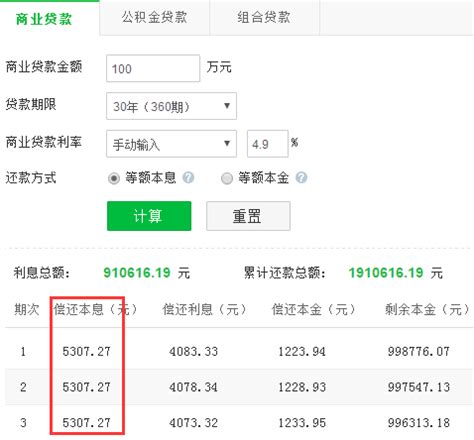This screenshot has height=440, width=474.
Task: Click the 重置 reset button
Action: 248,216
